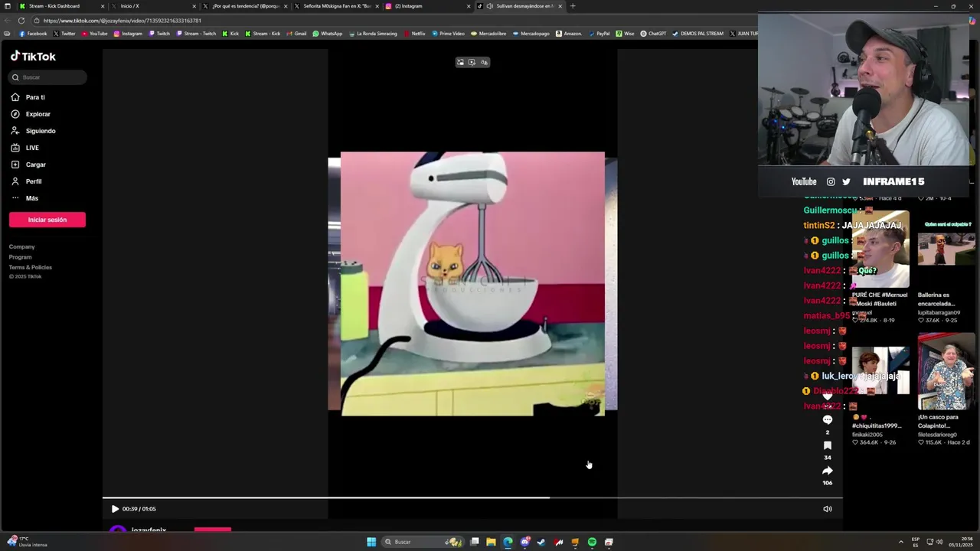Select the 00:39 / 01:05 time label
The width and height of the screenshot is (980, 551).
[x=139, y=509]
